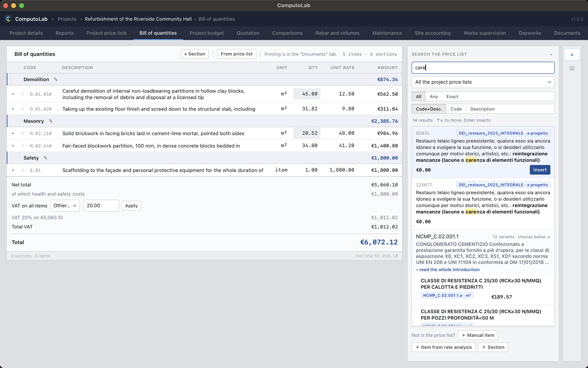Insert price list item 85031
The width and height of the screenshot is (588, 368).
540,170
